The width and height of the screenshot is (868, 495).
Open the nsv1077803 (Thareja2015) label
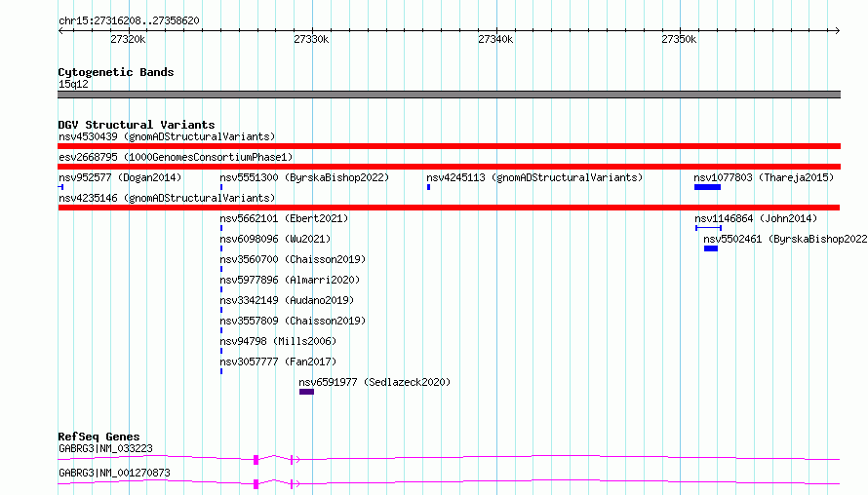point(764,177)
